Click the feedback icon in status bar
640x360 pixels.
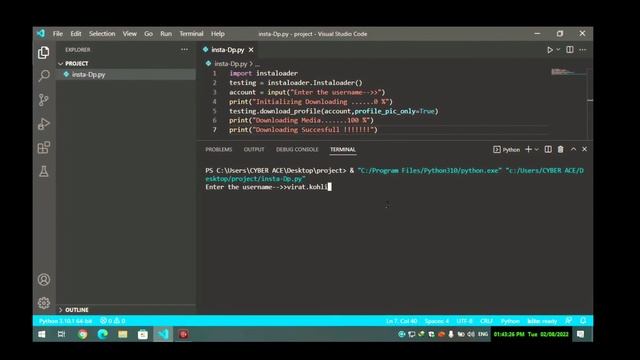[x=569, y=321]
